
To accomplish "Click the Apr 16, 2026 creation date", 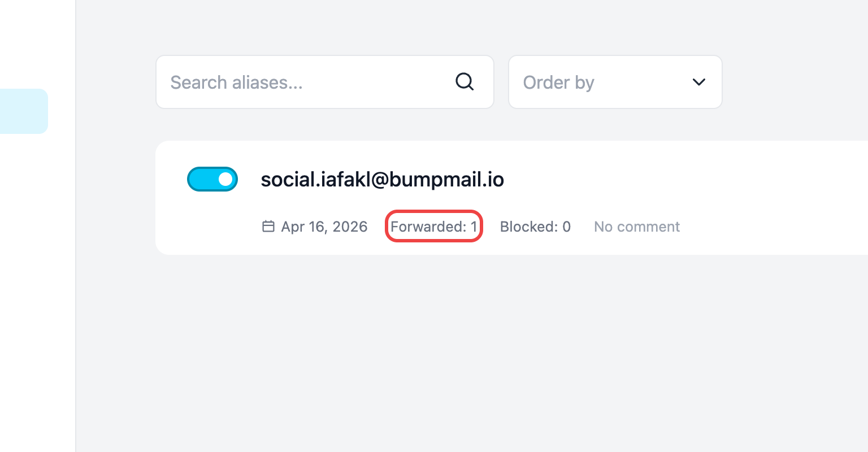I will (x=324, y=227).
